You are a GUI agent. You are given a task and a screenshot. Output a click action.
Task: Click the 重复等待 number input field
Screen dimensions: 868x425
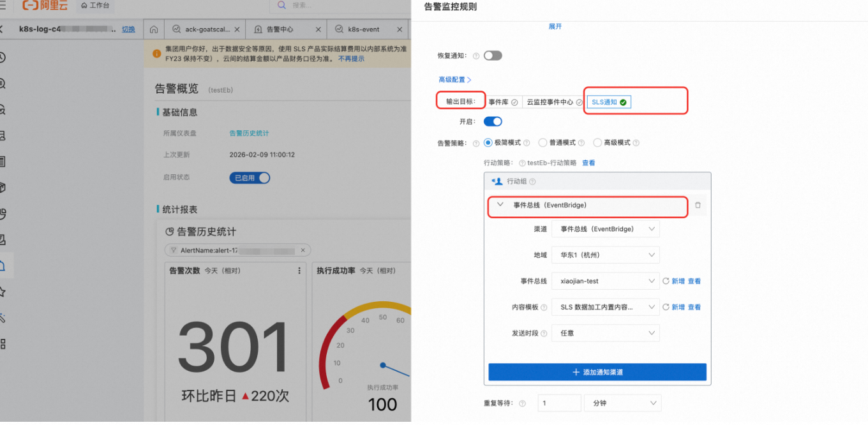click(559, 403)
